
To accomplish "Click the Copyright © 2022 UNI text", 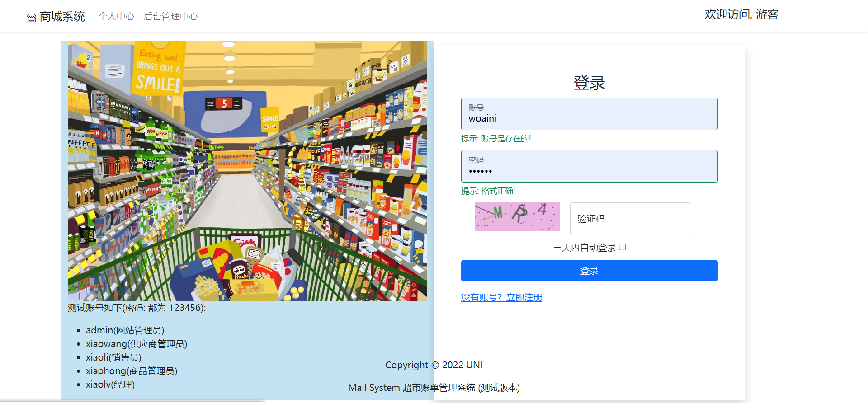I will [434, 365].
